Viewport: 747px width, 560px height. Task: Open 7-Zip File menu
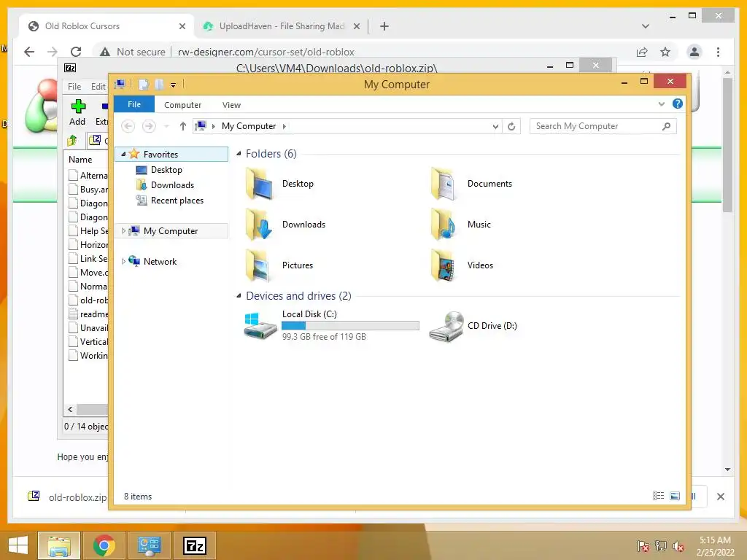[x=74, y=87]
